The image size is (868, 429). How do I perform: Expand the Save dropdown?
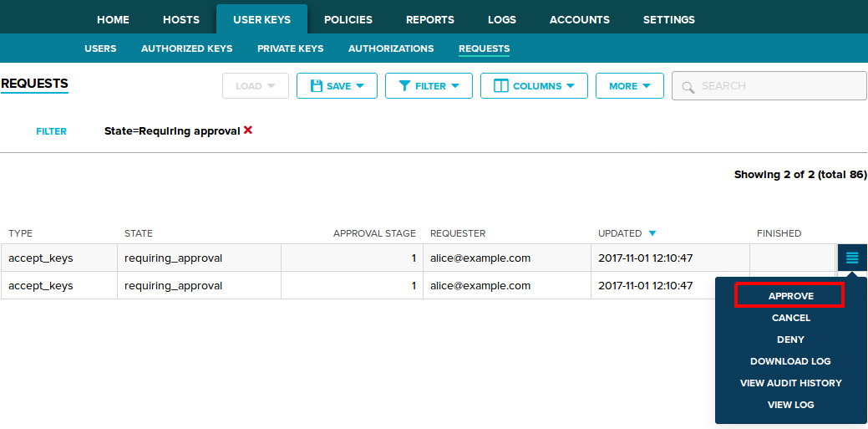click(x=337, y=86)
